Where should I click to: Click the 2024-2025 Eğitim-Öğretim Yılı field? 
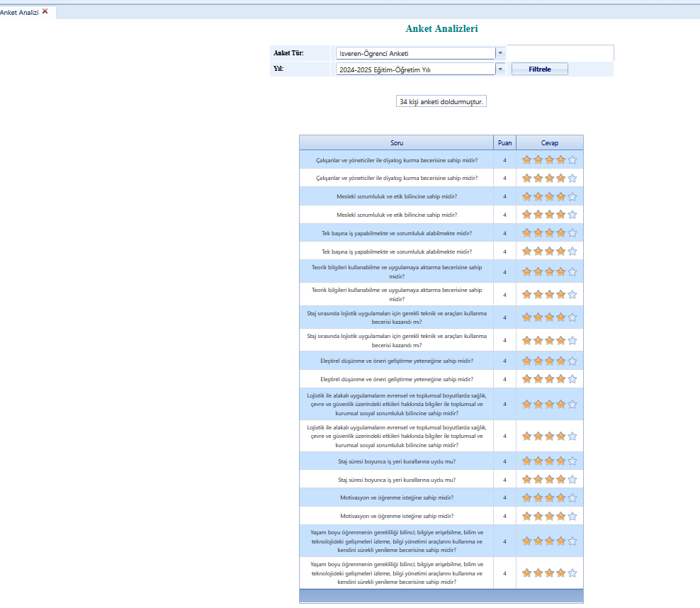415,69
